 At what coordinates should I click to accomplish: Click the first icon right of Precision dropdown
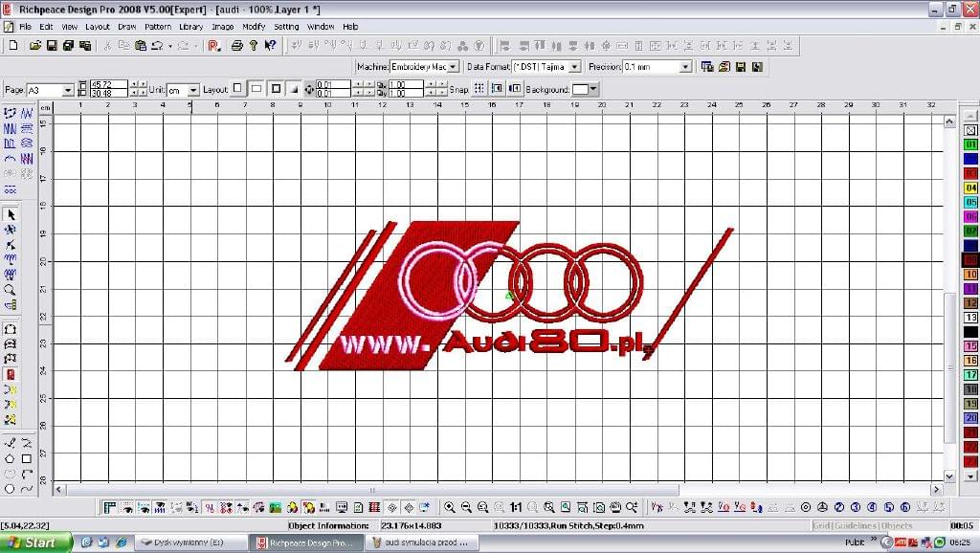[x=707, y=67]
